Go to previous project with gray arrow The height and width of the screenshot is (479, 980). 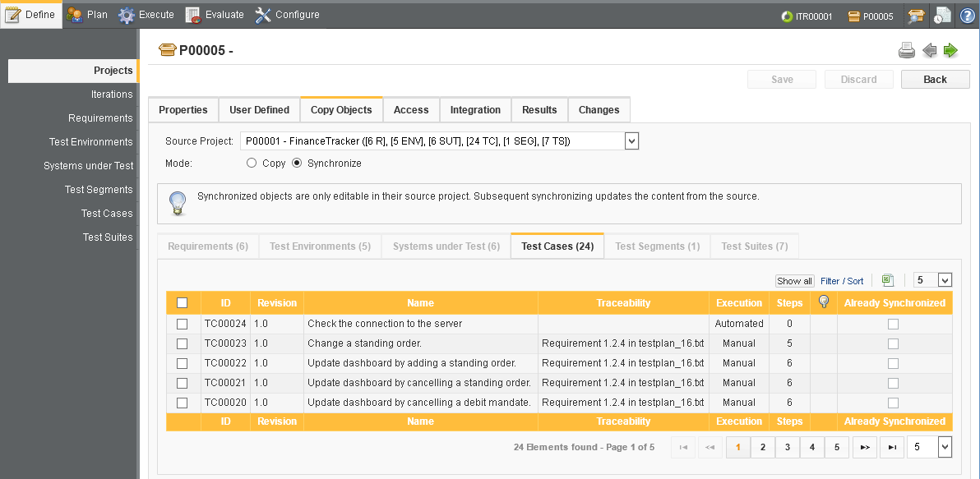[930, 51]
